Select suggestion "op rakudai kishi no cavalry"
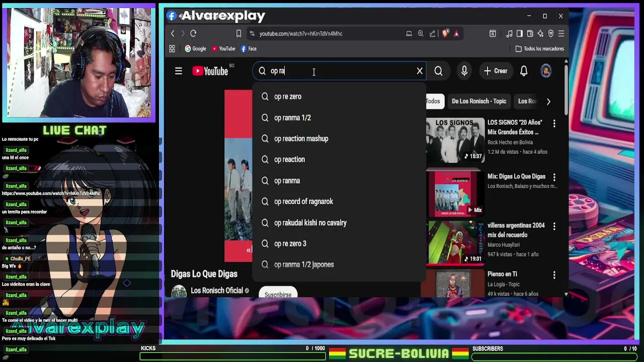The image size is (644, 362). pyautogui.click(x=339, y=223)
